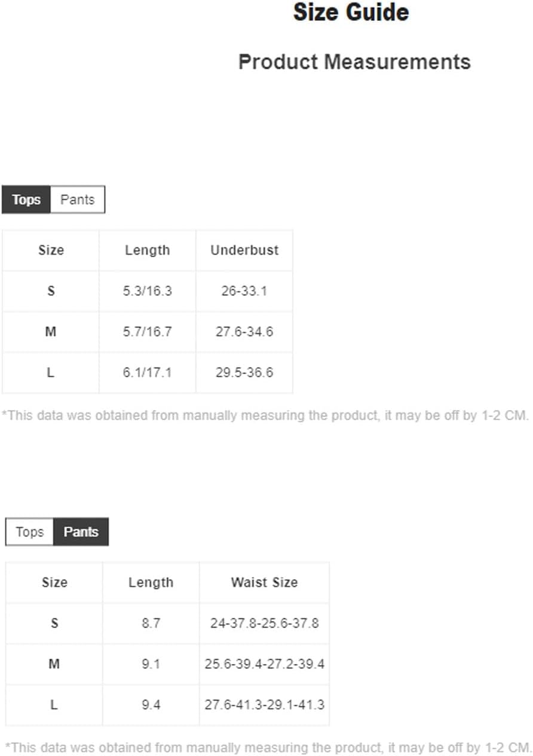Click the Waist Size column header
The width and height of the screenshot is (533, 756).
coord(264,583)
